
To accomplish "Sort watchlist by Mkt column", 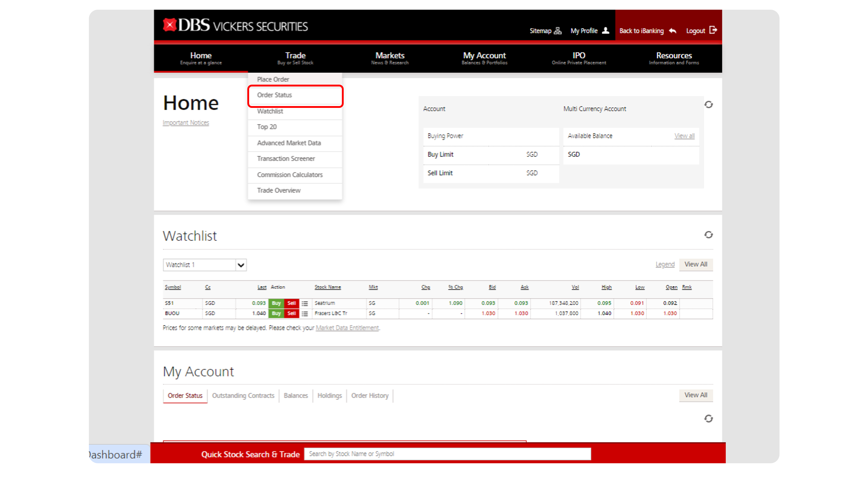I will [x=373, y=287].
